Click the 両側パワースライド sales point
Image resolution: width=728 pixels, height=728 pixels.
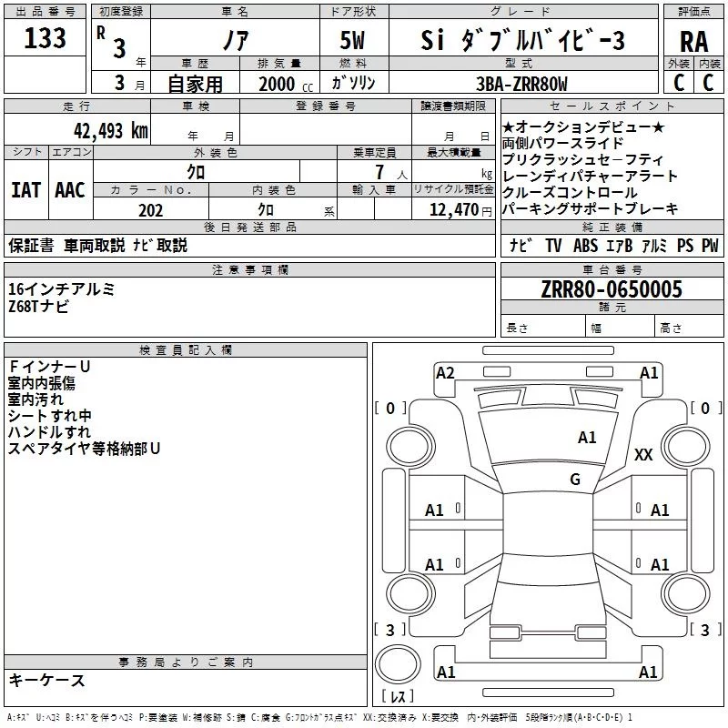pyautogui.click(x=562, y=143)
